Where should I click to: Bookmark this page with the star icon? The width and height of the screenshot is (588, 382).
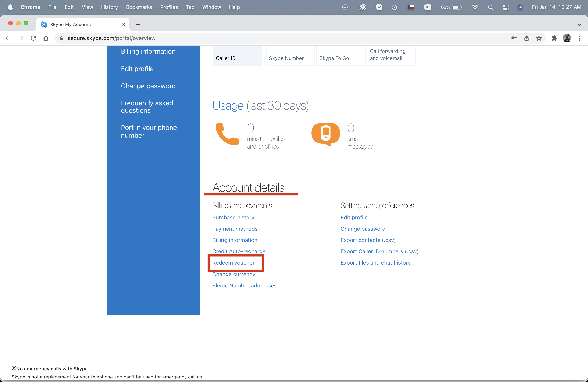pyautogui.click(x=539, y=38)
